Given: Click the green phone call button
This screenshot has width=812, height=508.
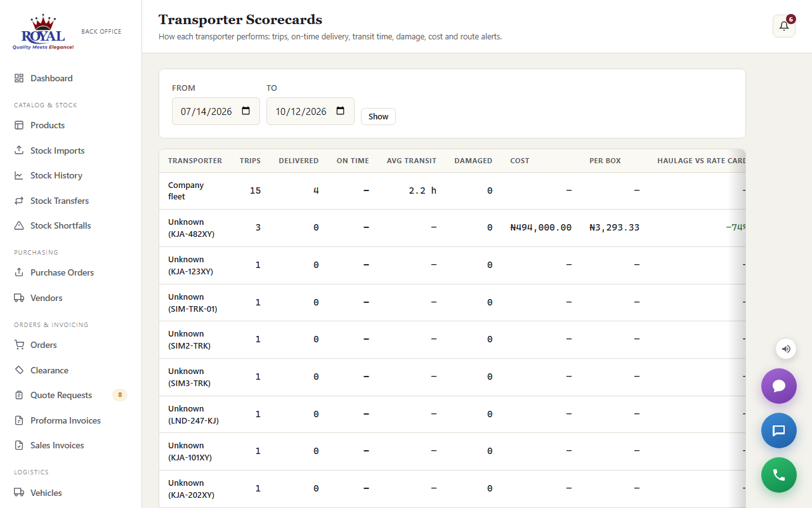Looking at the screenshot, I should click(x=779, y=475).
